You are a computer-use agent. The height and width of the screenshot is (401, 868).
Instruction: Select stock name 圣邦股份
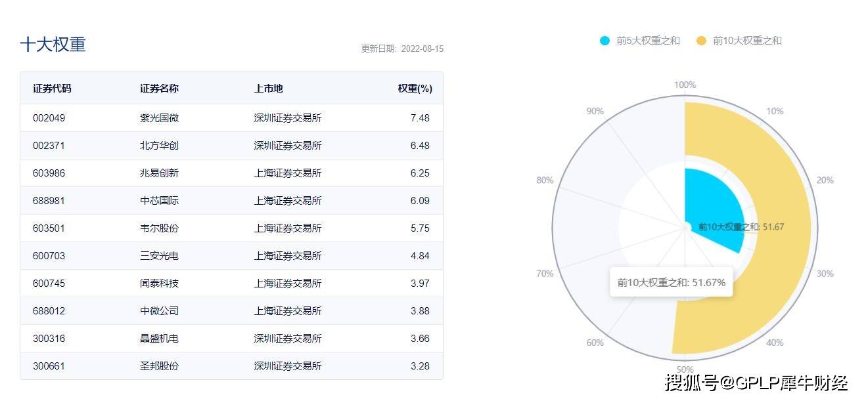159,366
